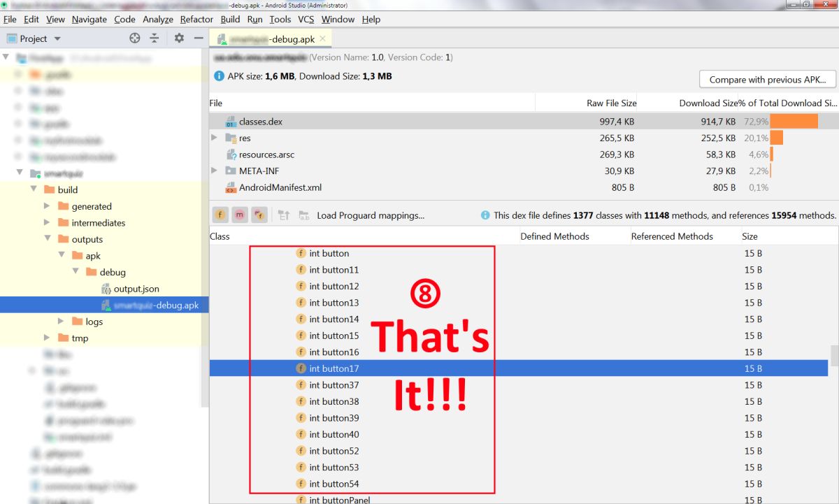This screenshot has width=839, height=504.
Task: Select the res folder icon
Action: pyautogui.click(x=231, y=138)
